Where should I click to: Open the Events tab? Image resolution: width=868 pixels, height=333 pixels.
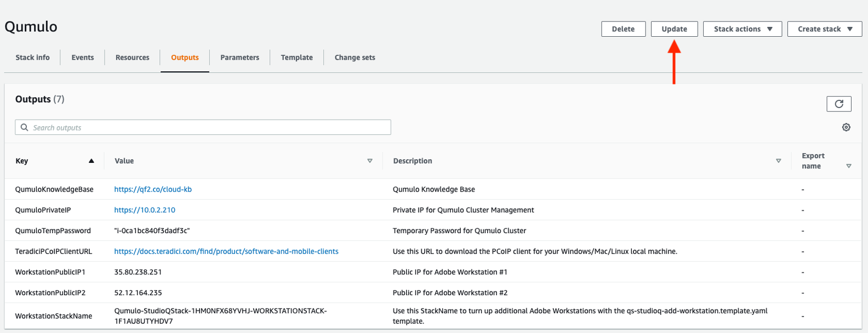coord(83,58)
